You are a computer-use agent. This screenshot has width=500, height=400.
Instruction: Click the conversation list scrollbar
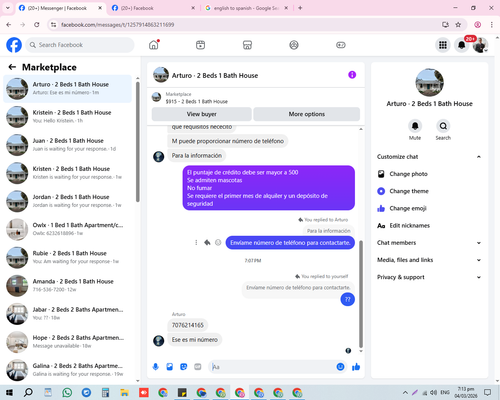pos(138,142)
